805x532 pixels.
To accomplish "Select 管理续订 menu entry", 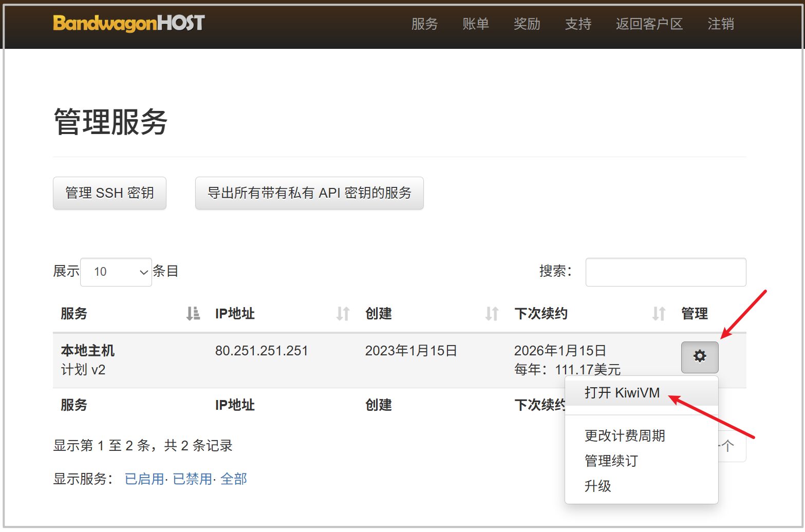I will tap(611, 461).
